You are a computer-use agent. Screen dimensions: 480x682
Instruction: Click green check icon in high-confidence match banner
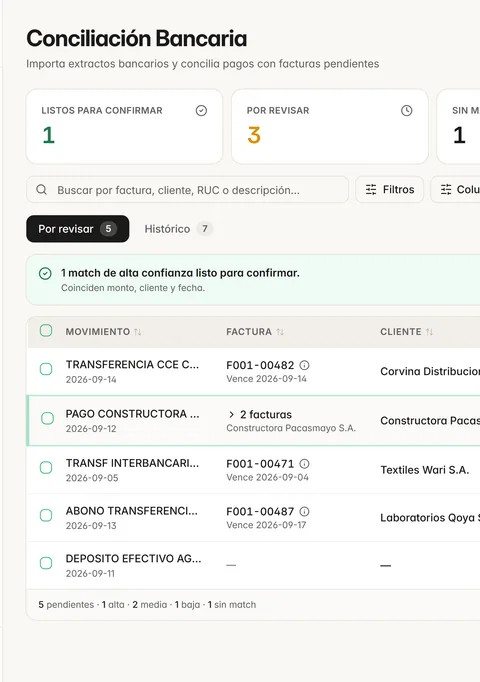click(45, 274)
